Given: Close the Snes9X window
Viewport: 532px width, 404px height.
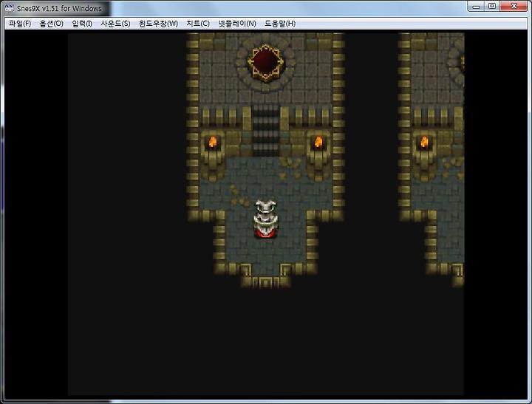Looking at the screenshot, I should point(514,7).
